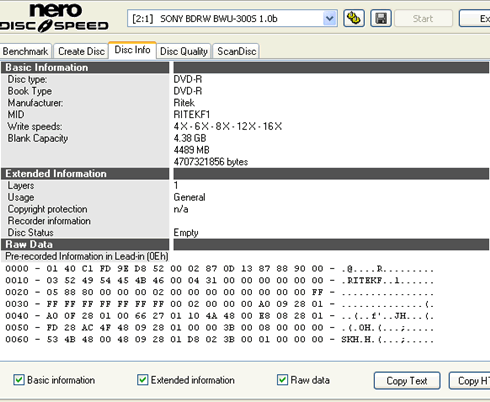The height and width of the screenshot is (402, 490).
Task: Click the Exit button
Action: pyautogui.click(x=475, y=18)
